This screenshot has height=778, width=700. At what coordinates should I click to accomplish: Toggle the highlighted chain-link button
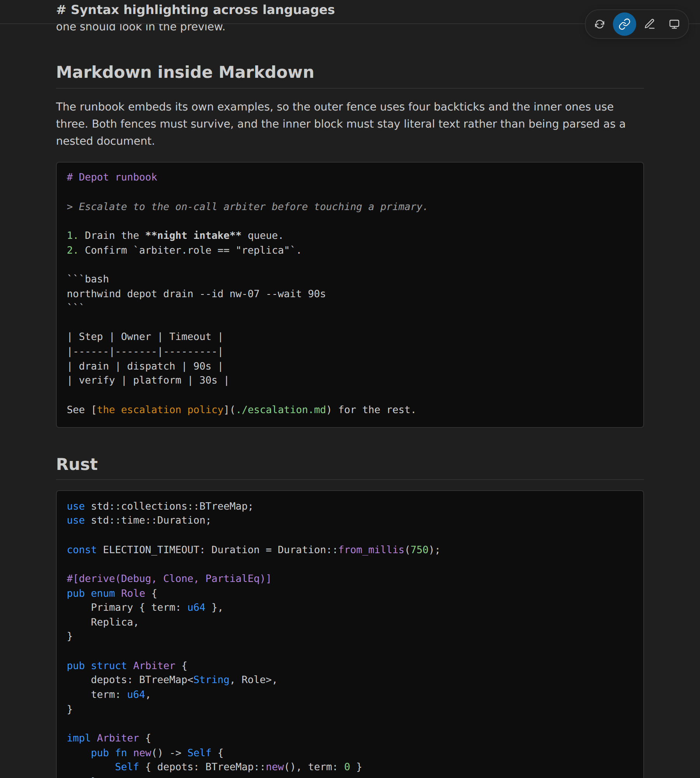[x=625, y=24]
